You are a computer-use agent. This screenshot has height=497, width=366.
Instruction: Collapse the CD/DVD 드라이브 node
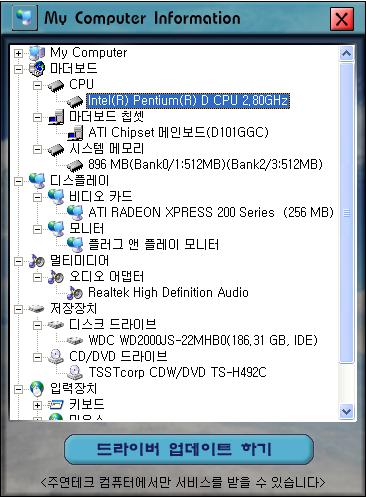tap(38, 357)
